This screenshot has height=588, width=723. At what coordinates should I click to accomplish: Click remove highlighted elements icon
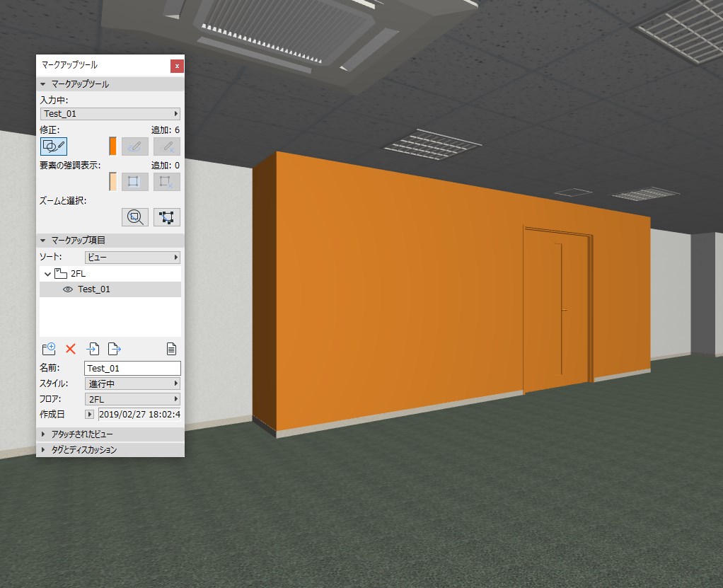pos(166,182)
